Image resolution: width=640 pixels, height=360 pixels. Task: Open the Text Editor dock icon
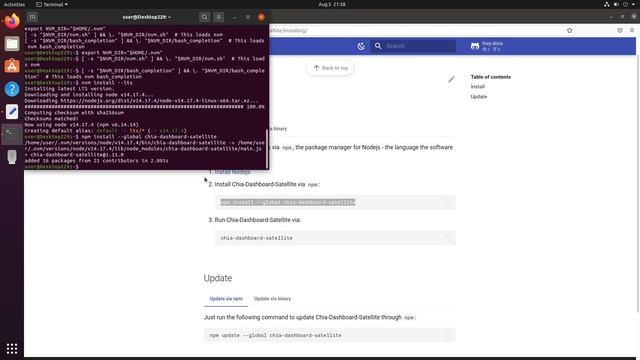(12, 111)
